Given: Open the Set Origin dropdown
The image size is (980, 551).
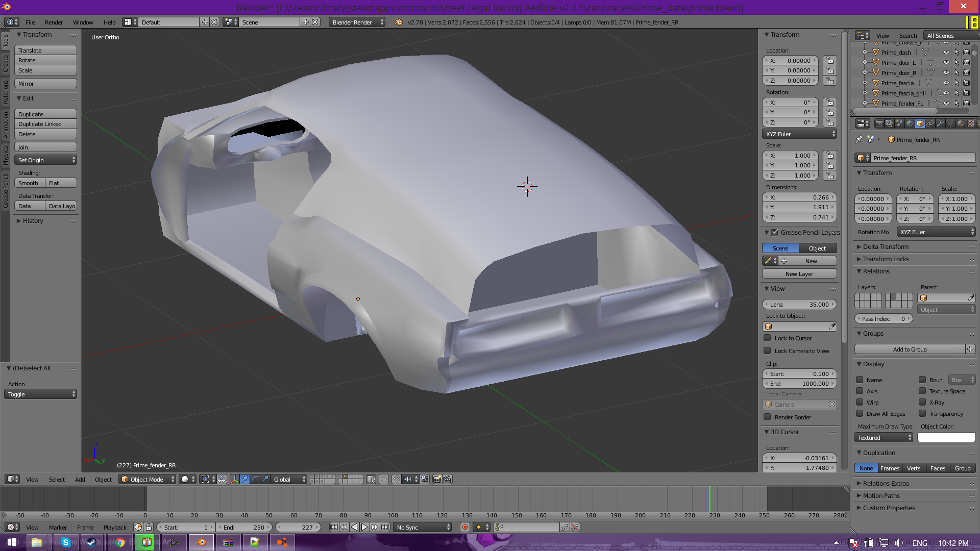Looking at the screenshot, I should tap(46, 160).
